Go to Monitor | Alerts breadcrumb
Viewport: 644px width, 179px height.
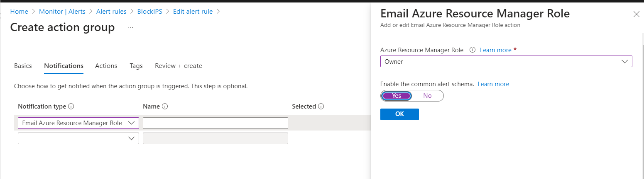pos(62,11)
